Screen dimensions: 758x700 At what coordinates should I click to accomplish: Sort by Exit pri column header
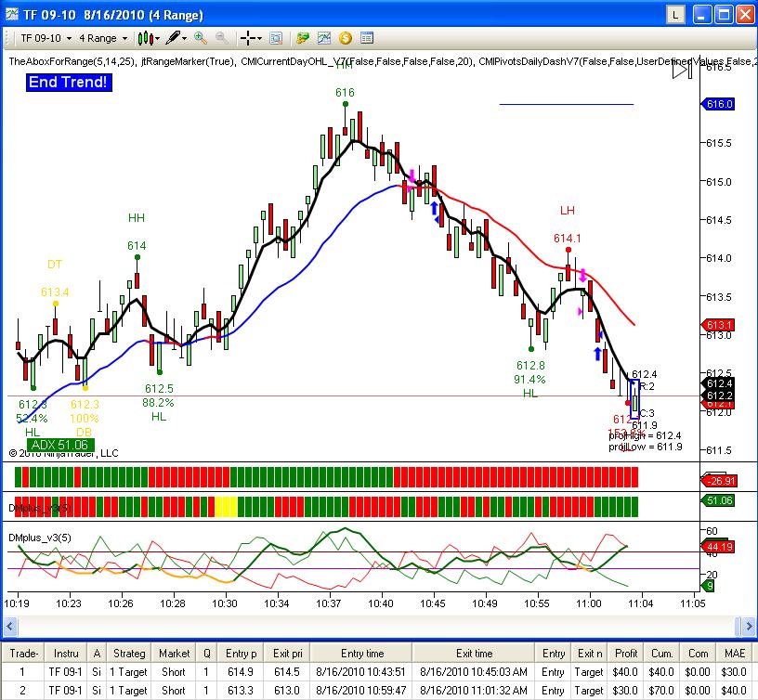pyautogui.click(x=287, y=654)
